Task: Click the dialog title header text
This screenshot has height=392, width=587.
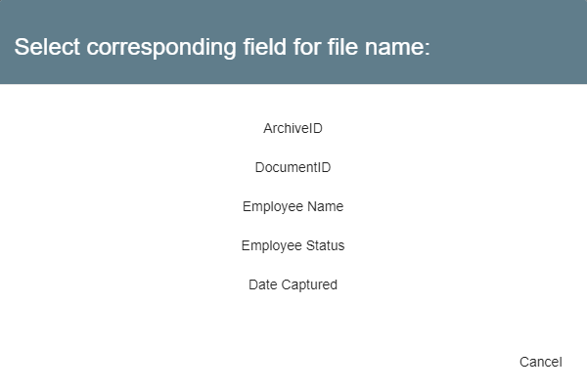Action: coord(222,47)
